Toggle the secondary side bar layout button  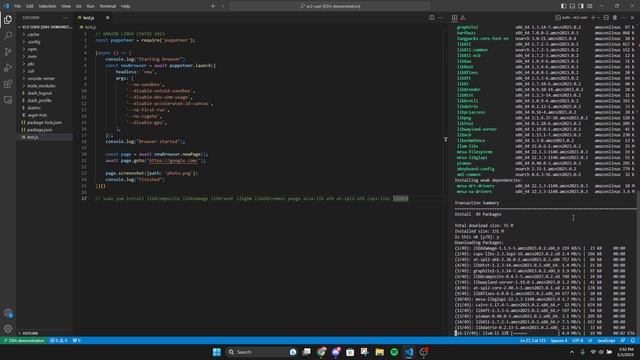click(581, 6)
